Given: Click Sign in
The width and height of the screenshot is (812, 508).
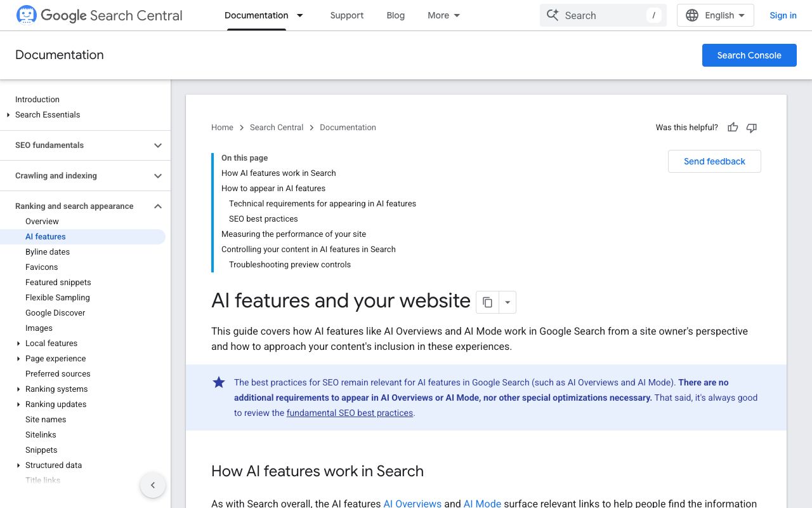Looking at the screenshot, I should (x=783, y=15).
